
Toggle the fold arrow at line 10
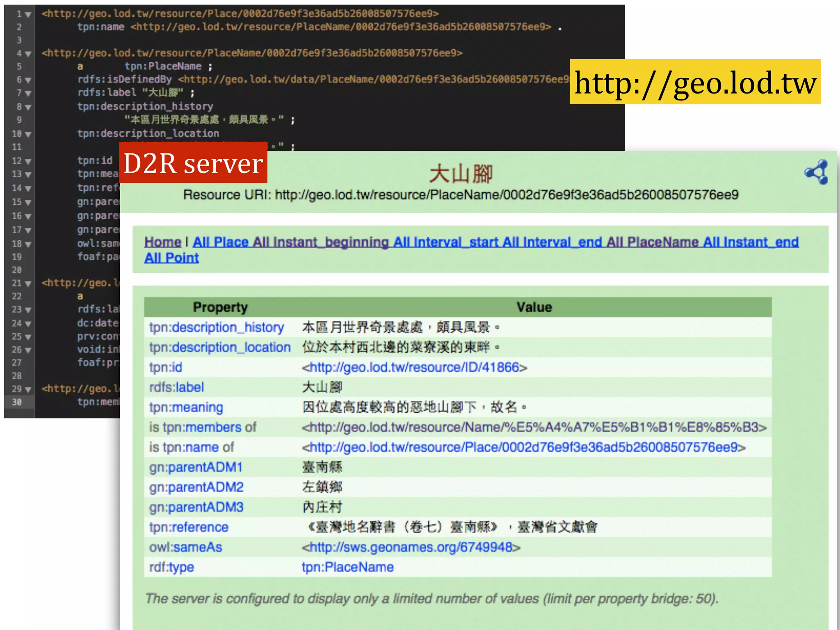28,135
